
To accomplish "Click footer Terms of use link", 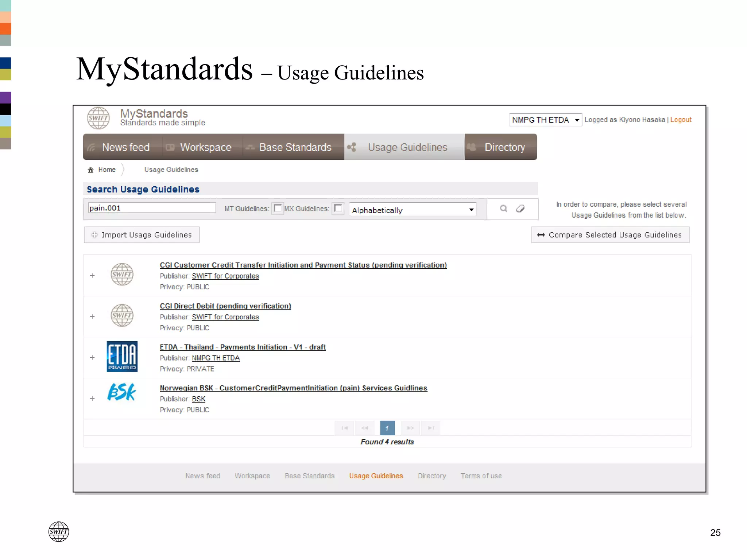I will [x=481, y=476].
